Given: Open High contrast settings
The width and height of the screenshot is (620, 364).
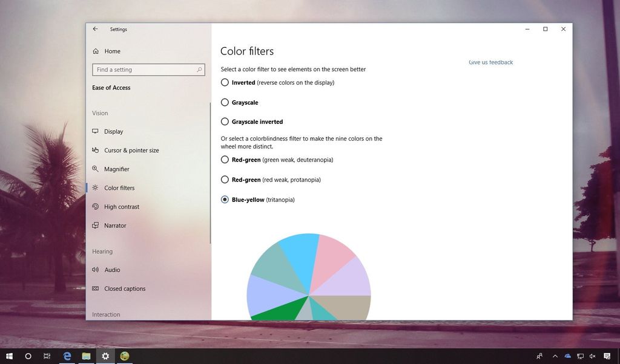Looking at the screenshot, I should click(x=96, y=206).
